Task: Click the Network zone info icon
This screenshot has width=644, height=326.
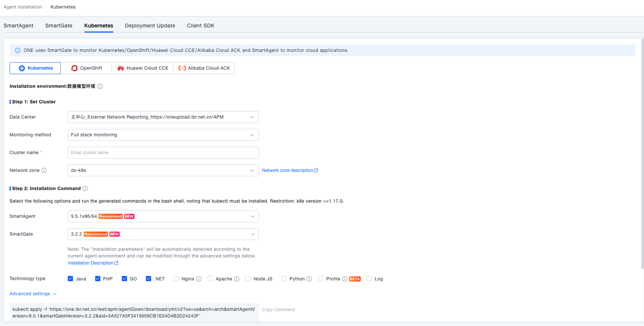Action: [x=44, y=170]
